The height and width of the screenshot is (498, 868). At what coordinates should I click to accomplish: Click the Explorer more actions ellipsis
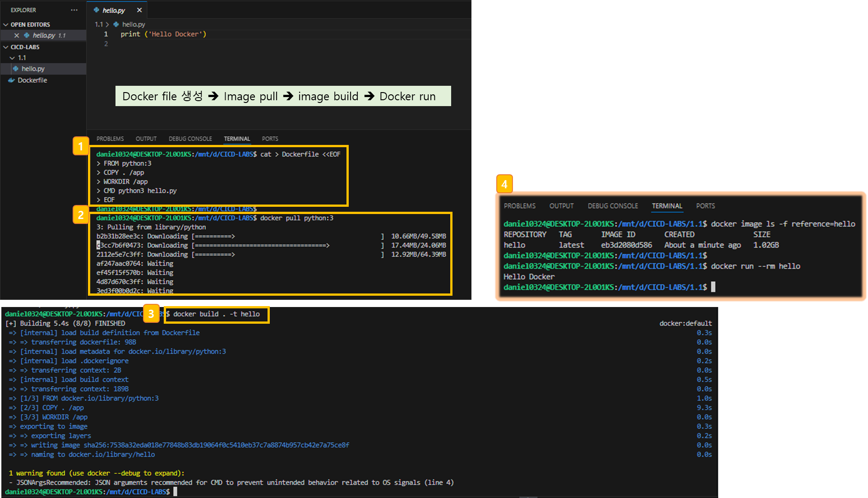[x=74, y=10]
